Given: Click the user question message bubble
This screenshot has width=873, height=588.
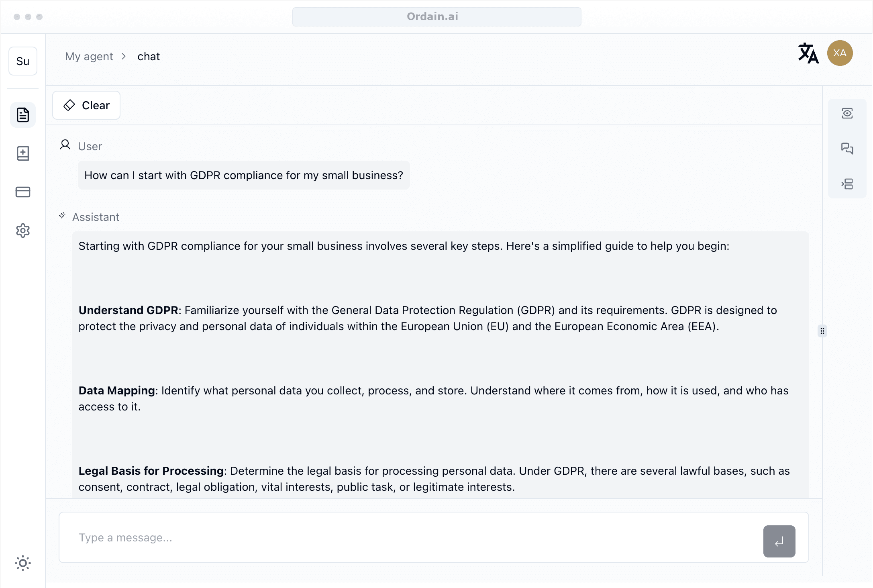Looking at the screenshot, I should click(243, 175).
